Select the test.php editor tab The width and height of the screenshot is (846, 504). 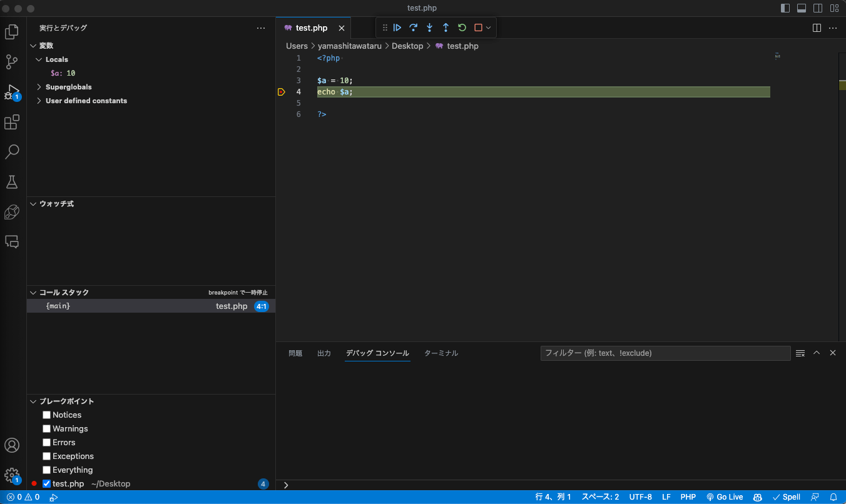tap(313, 28)
